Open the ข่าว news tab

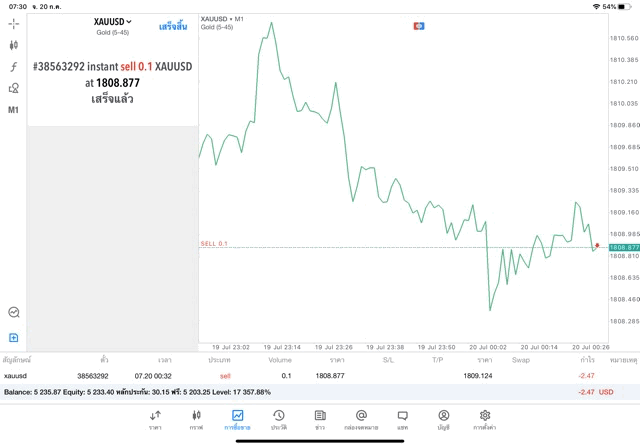click(319, 420)
